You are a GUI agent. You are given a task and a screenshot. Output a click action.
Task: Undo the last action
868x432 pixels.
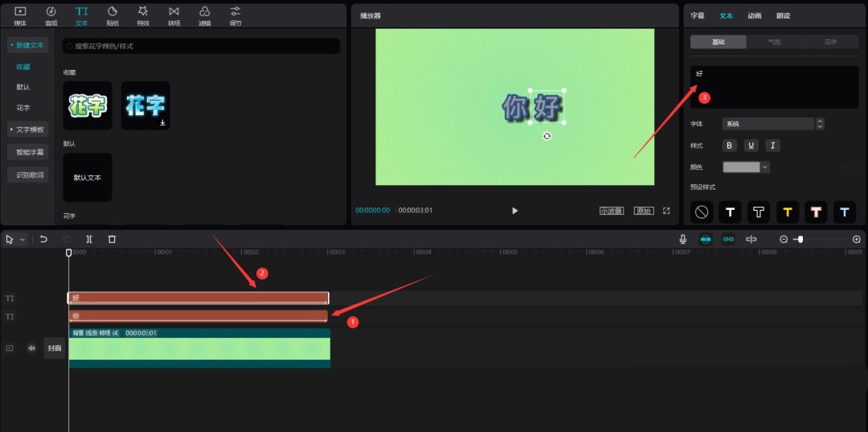44,239
